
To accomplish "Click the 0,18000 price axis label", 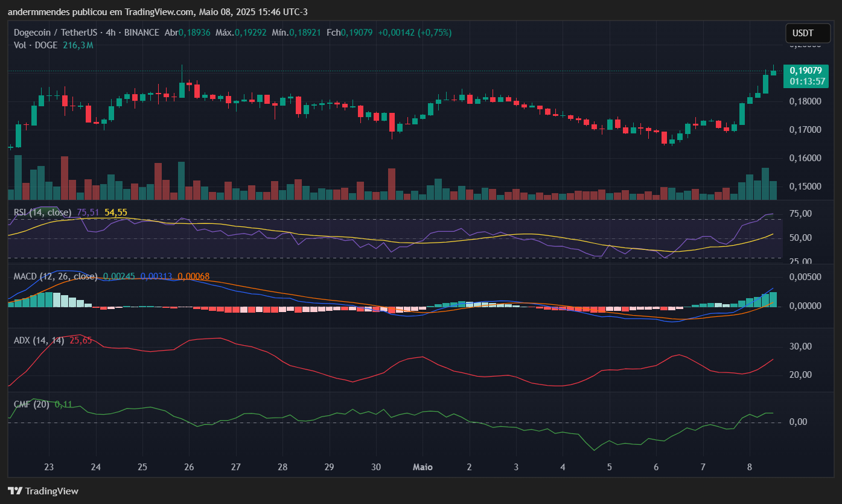I will [806, 101].
